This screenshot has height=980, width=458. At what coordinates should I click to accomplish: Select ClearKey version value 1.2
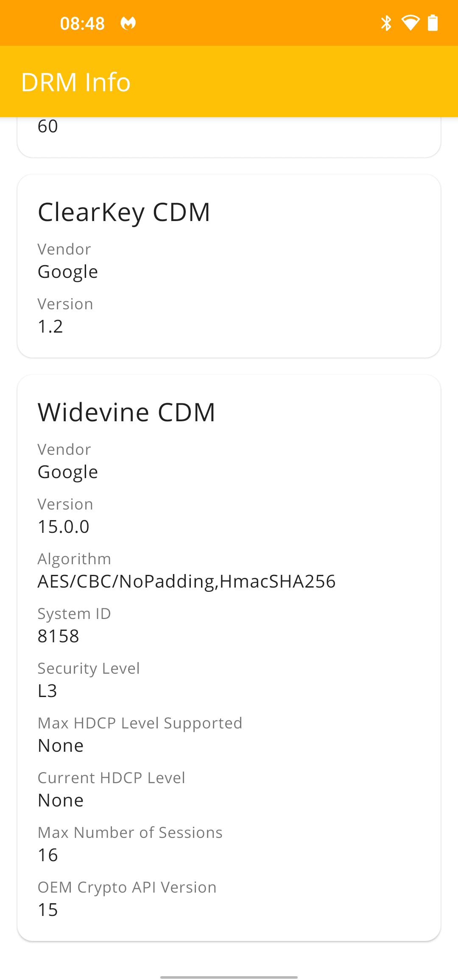click(50, 326)
